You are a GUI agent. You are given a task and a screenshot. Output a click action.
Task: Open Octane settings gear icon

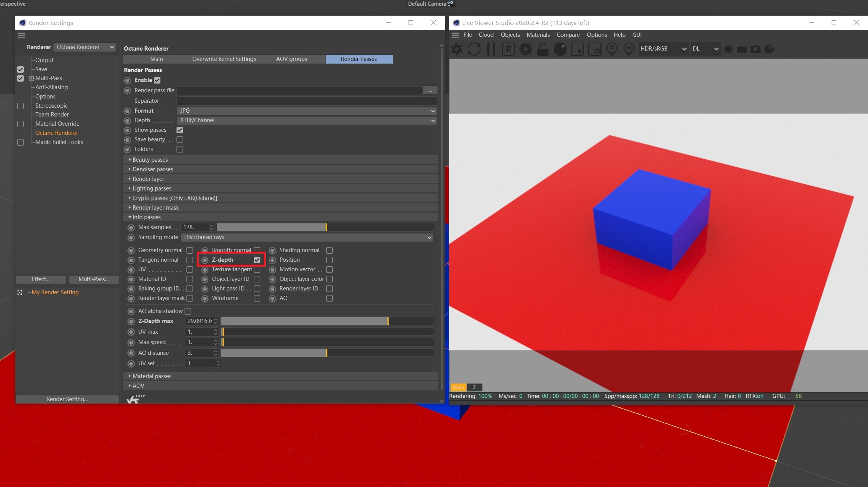pos(526,49)
